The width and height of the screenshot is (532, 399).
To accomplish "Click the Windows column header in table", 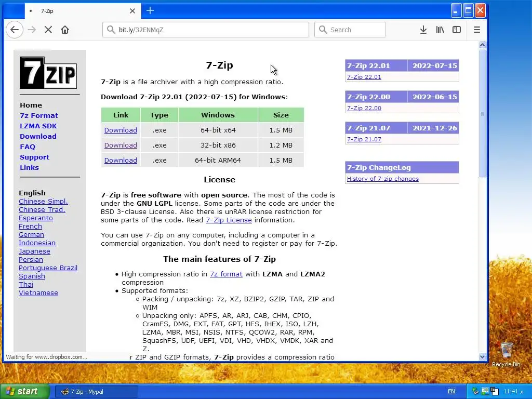I will click(x=218, y=115).
